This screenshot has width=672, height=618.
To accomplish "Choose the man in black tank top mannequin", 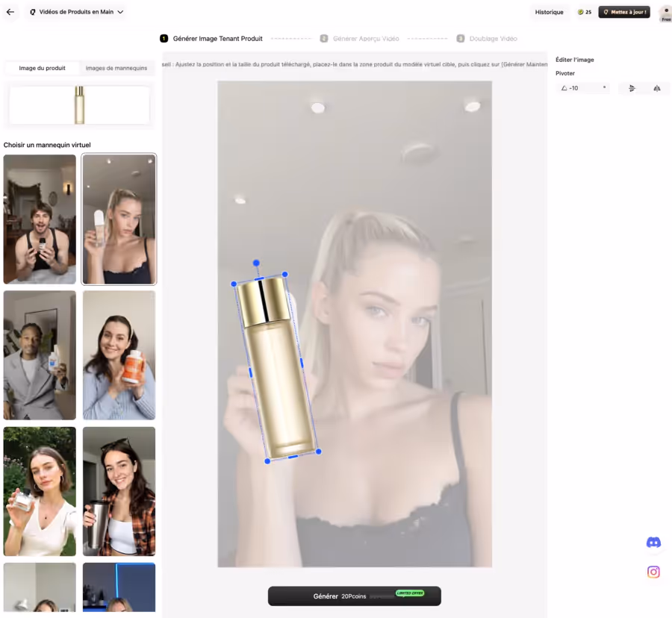I will coord(40,219).
